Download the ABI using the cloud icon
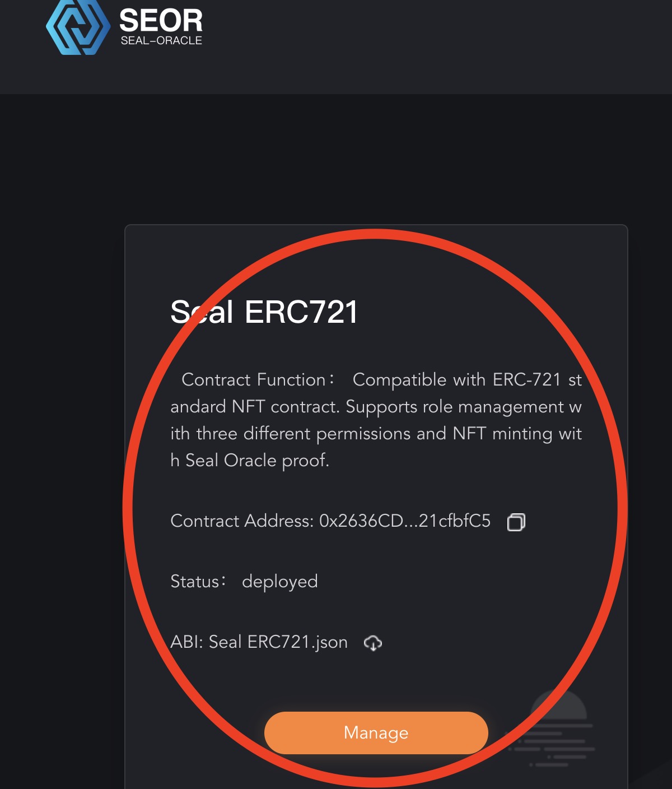672x789 pixels. coord(372,643)
